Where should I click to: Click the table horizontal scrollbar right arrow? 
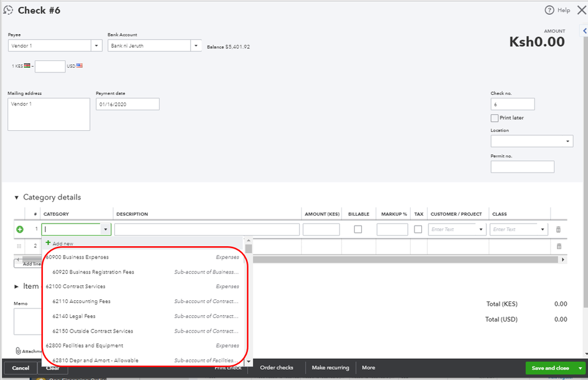563,259
